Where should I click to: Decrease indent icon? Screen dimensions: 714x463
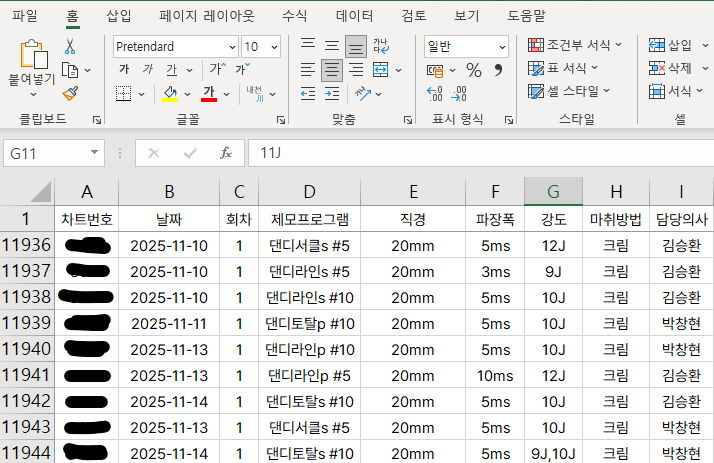tap(308, 94)
